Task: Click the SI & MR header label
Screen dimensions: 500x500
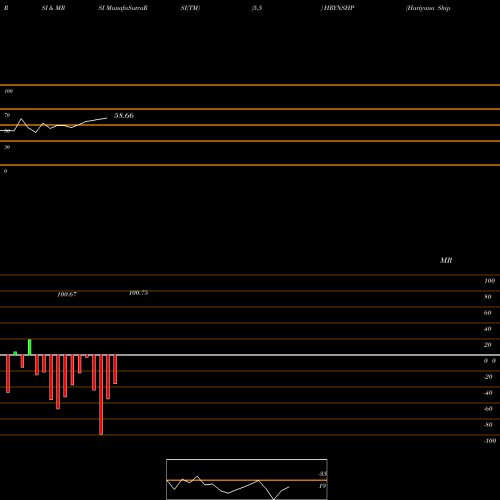Action: (53, 8)
